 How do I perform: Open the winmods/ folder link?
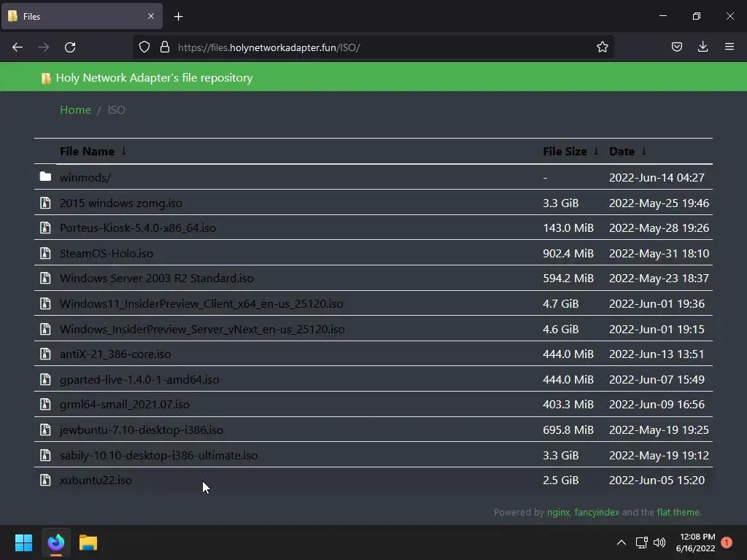tap(85, 178)
